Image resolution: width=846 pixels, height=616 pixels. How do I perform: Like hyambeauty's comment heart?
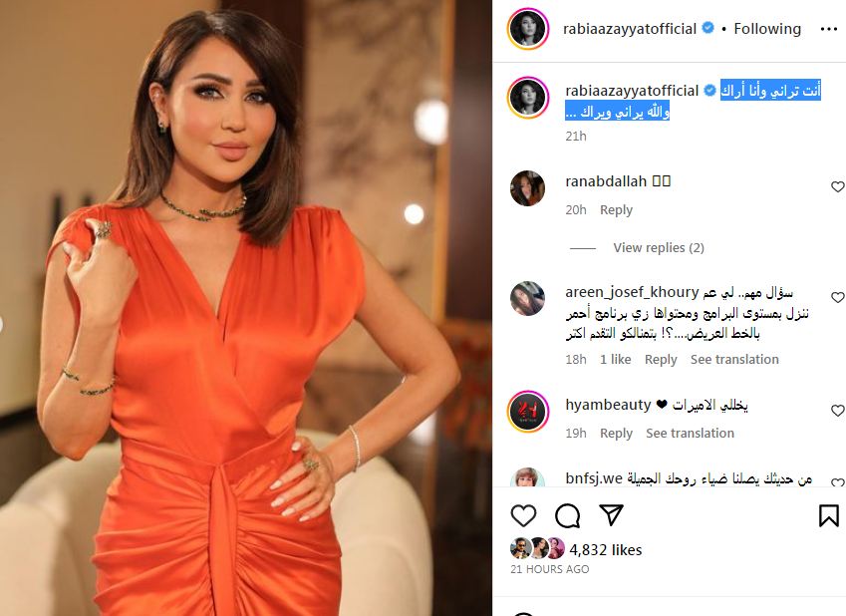[x=837, y=411]
